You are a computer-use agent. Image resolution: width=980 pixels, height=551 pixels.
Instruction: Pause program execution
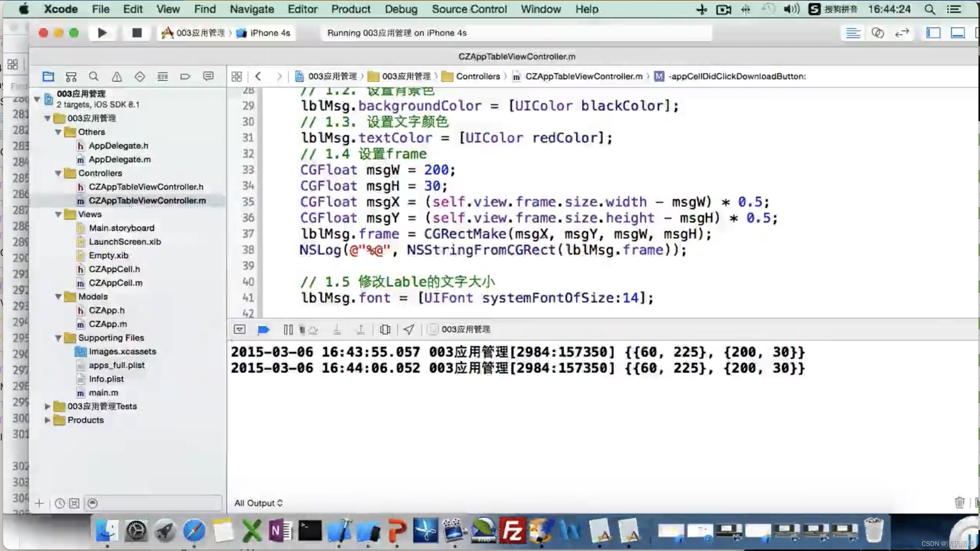tap(288, 329)
